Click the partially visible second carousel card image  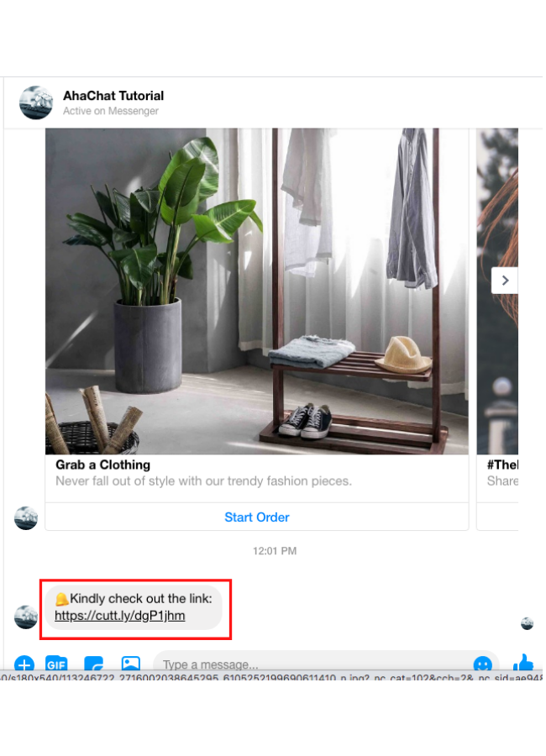497,291
